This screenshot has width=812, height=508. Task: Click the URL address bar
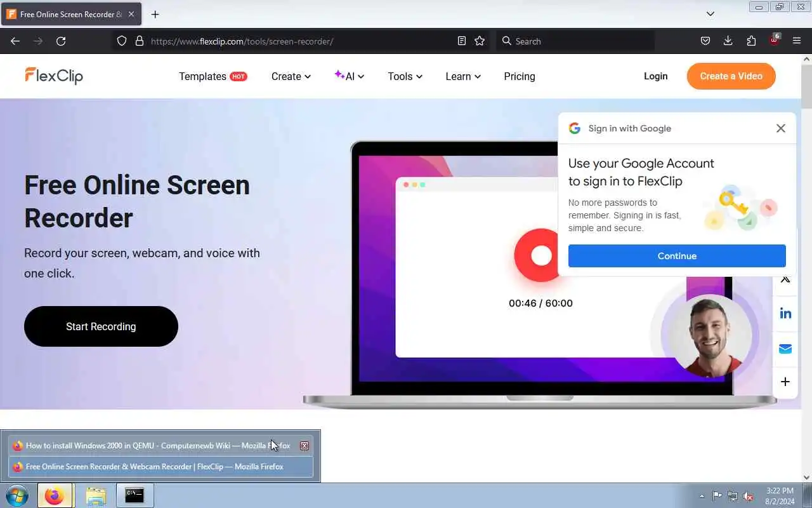click(x=301, y=41)
